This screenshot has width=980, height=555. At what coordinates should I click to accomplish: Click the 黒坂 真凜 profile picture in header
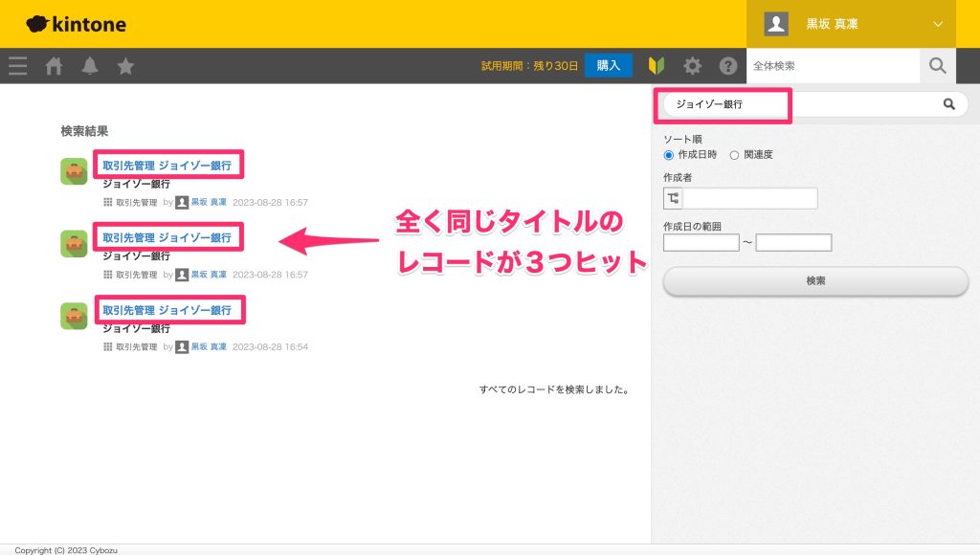coord(776,24)
